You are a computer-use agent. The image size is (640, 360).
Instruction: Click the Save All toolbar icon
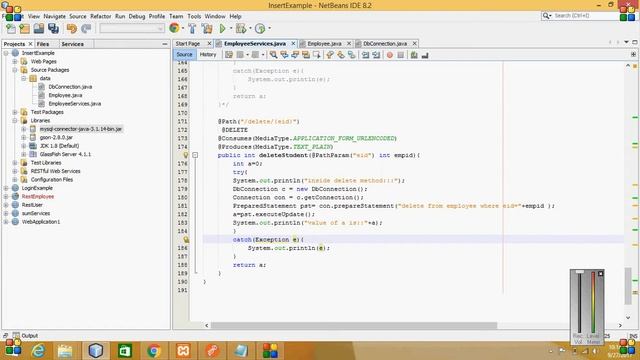coord(53,29)
